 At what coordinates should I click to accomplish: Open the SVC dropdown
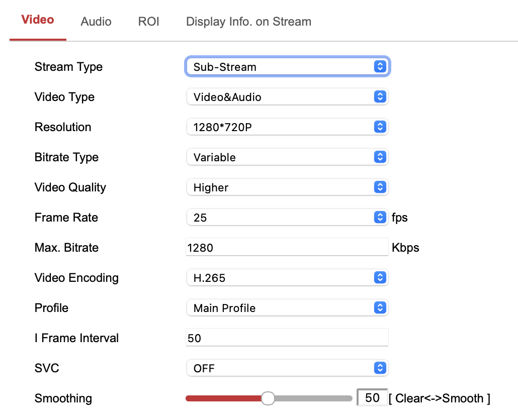point(287,368)
